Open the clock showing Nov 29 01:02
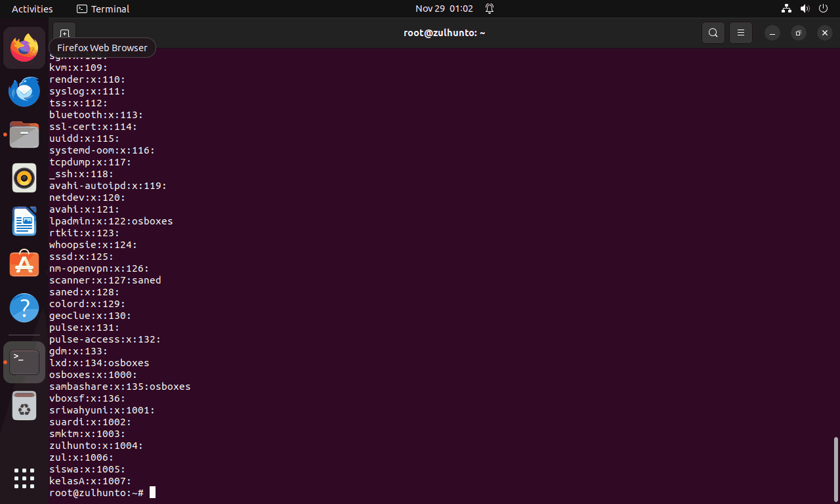The image size is (840, 504). click(x=444, y=9)
